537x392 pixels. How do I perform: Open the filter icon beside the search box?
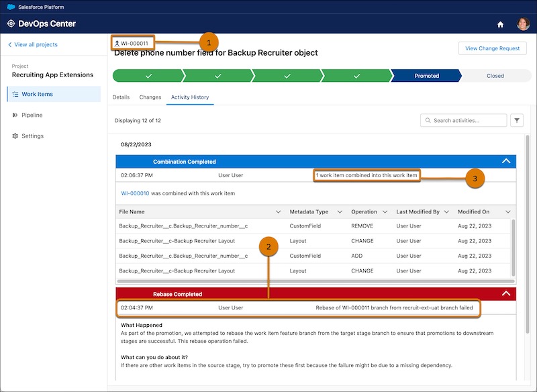(516, 120)
